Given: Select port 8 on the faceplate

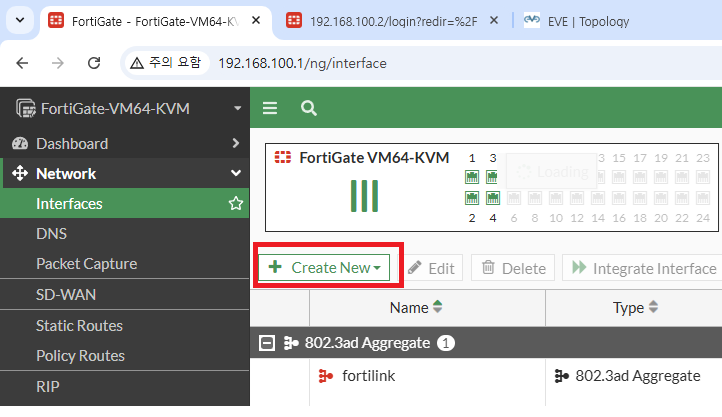Looking at the screenshot, I should [535, 198].
